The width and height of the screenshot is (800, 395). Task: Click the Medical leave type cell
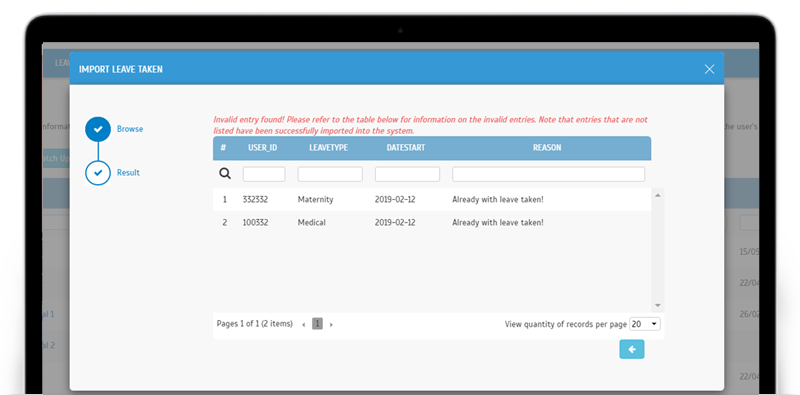click(312, 223)
